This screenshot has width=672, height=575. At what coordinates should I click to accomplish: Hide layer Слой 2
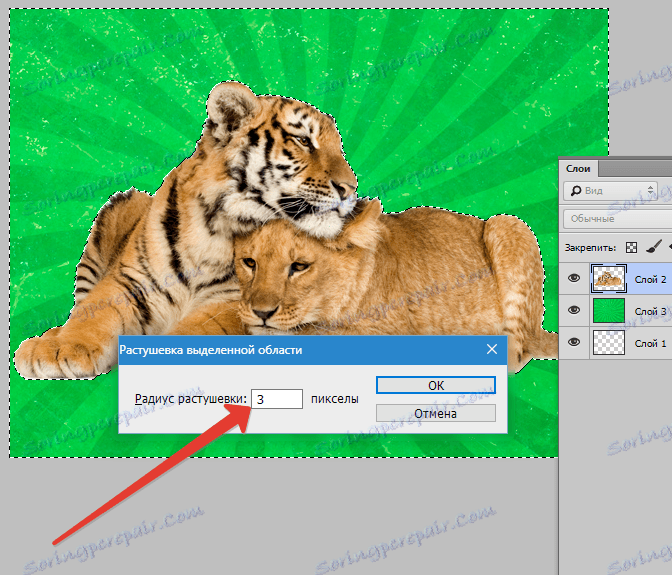pos(574,279)
